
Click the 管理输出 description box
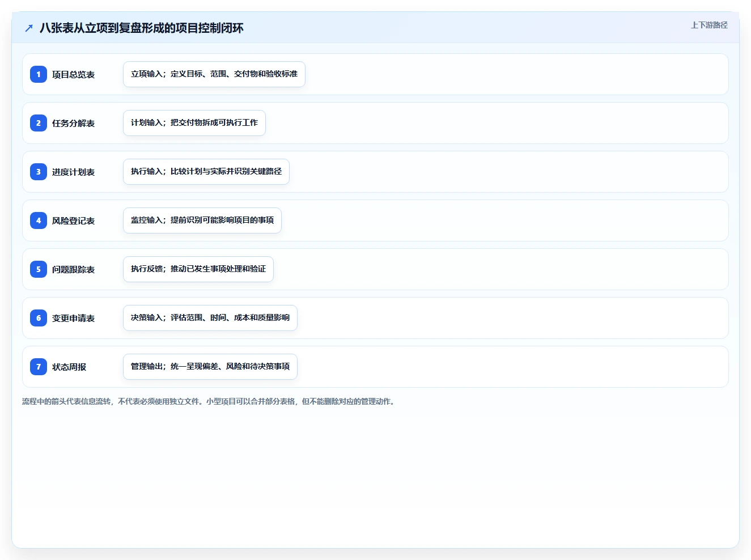[x=210, y=367]
